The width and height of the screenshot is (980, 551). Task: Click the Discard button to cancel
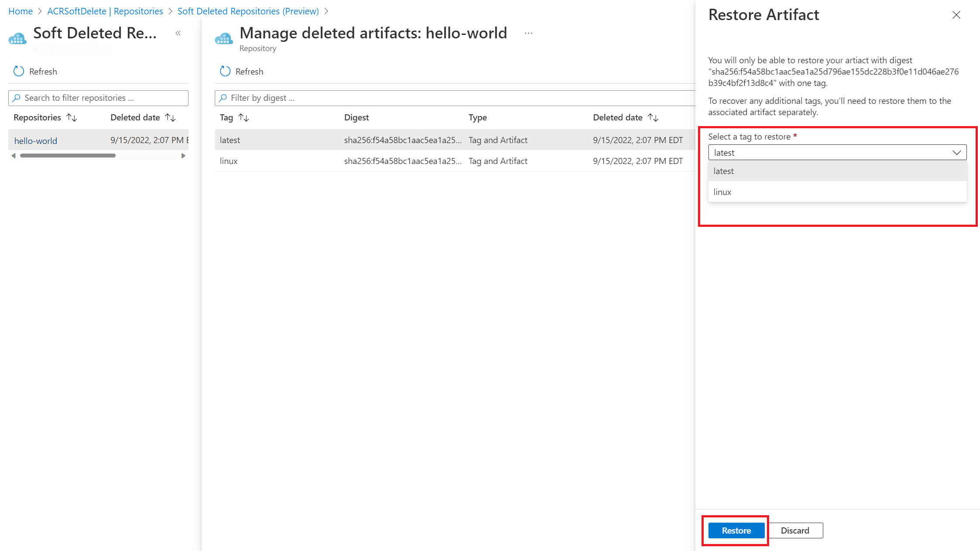795,531
